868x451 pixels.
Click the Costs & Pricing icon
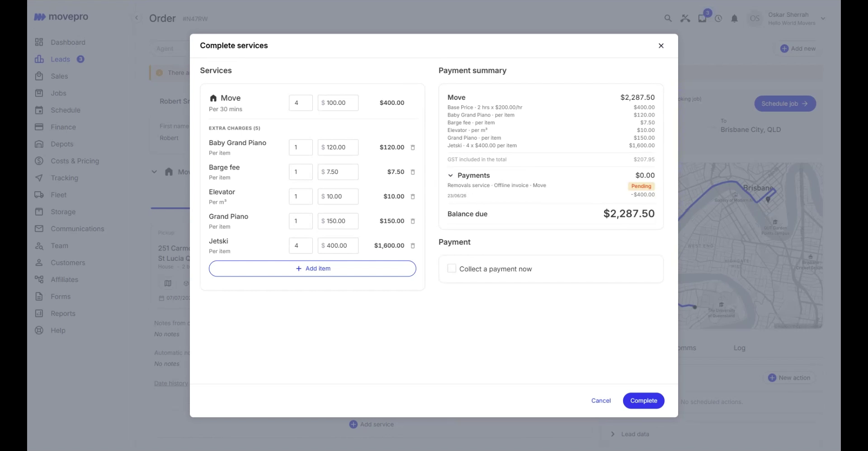coord(39,161)
